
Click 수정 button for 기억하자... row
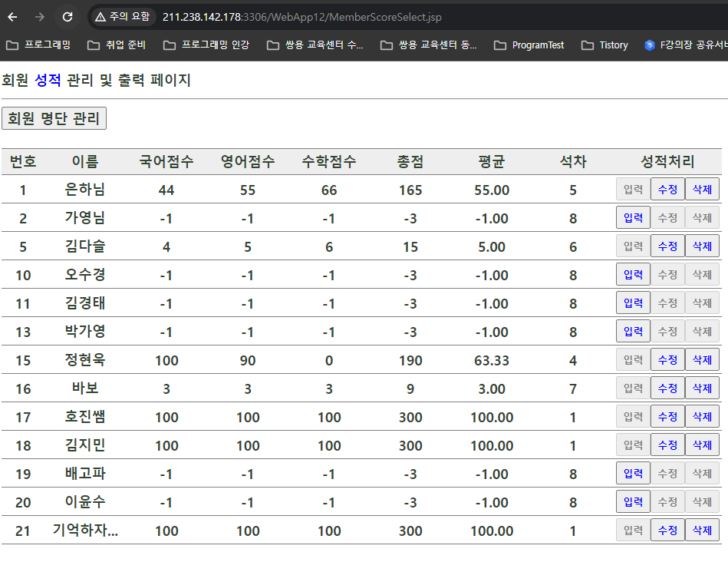coord(667,530)
